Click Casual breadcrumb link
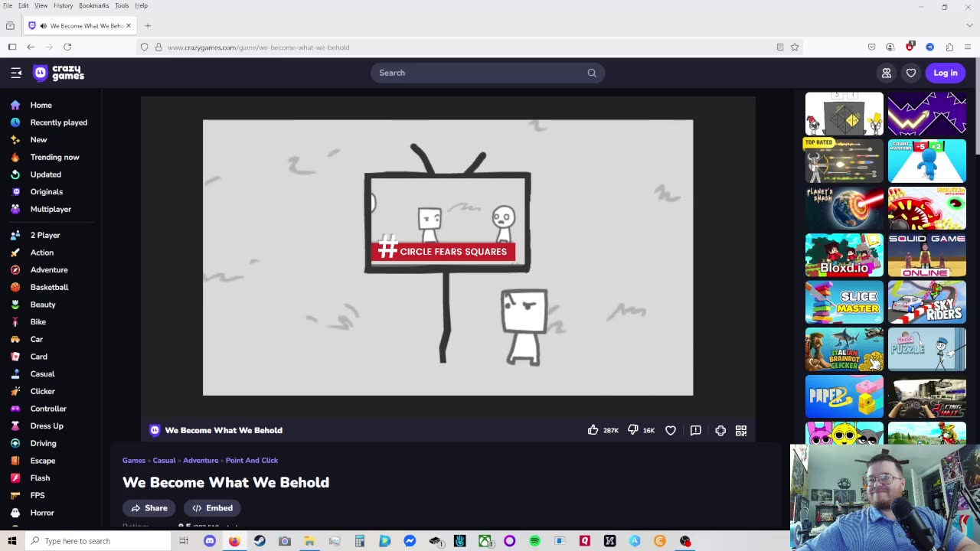The image size is (980, 551). coord(164,460)
